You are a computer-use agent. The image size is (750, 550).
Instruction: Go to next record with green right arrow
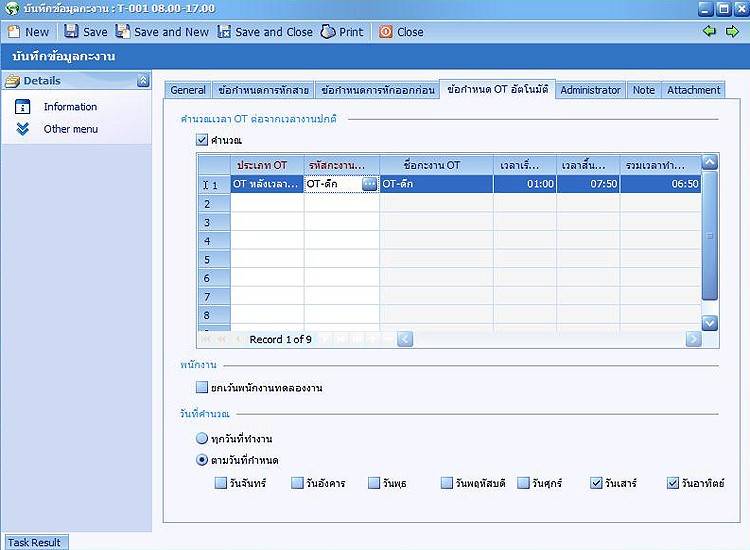732,32
